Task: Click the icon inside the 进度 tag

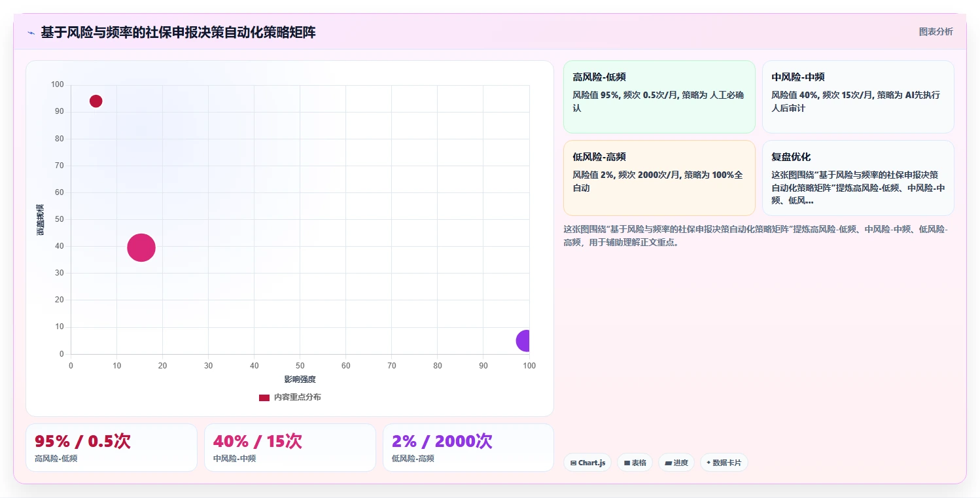Action: (668, 463)
